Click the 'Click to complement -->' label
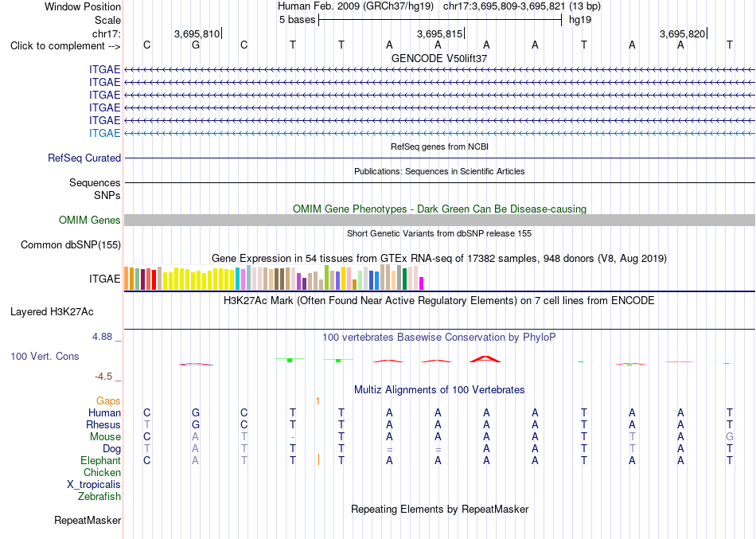756x539 pixels. [x=65, y=46]
